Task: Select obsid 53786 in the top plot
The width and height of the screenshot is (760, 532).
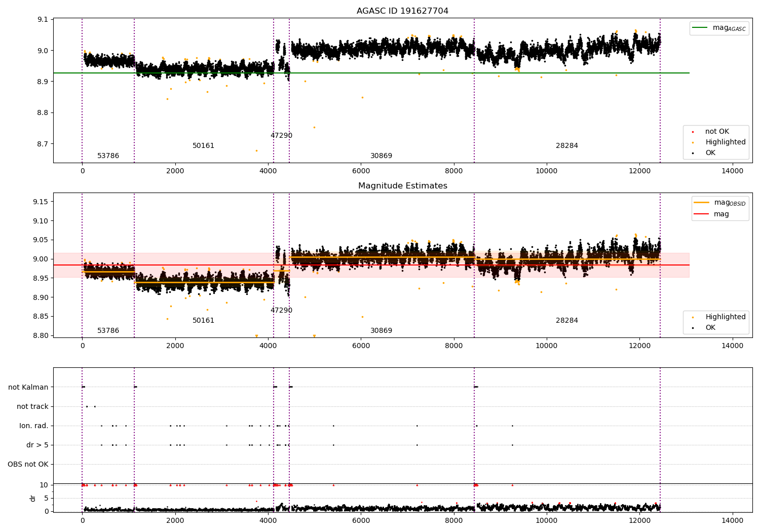Action: point(108,156)
